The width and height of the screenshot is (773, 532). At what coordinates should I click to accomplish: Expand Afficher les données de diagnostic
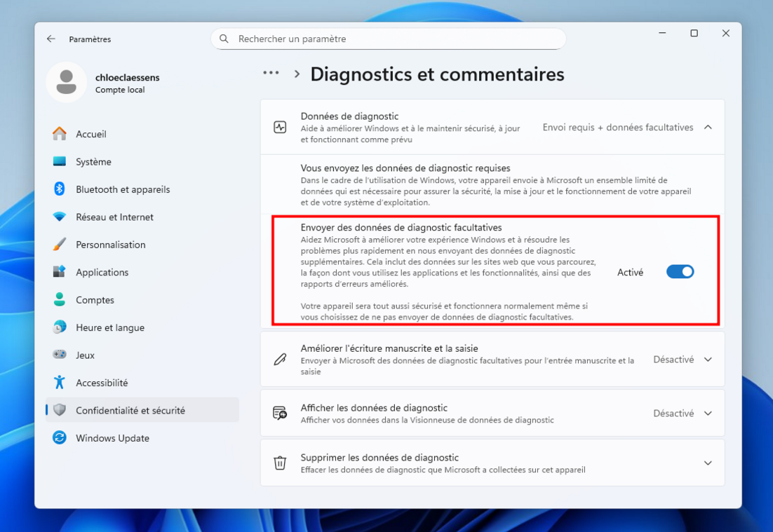pyautogui.click(x=708, y=414)
